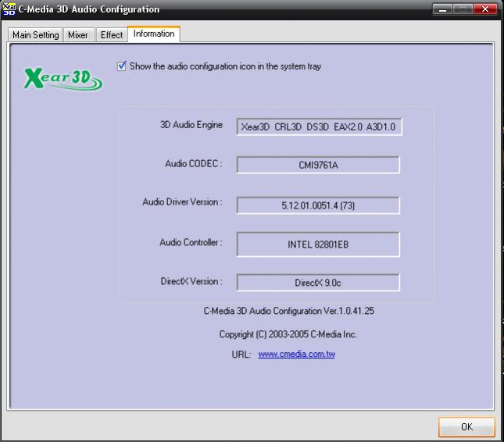Click the maximize button in title bar

pos(463,9)
